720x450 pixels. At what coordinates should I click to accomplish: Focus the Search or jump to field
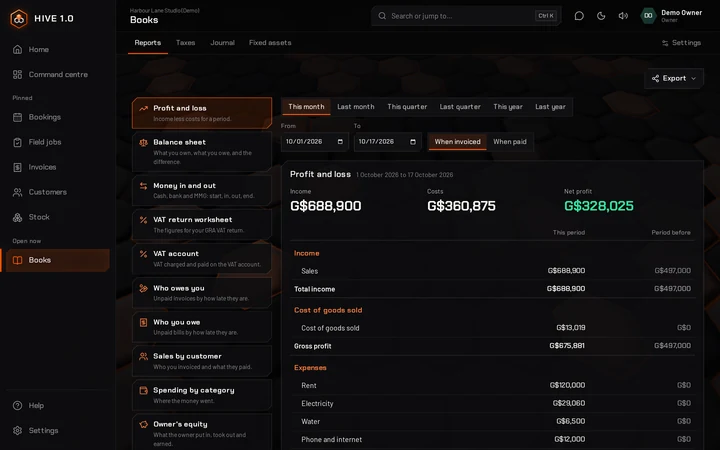466,16
